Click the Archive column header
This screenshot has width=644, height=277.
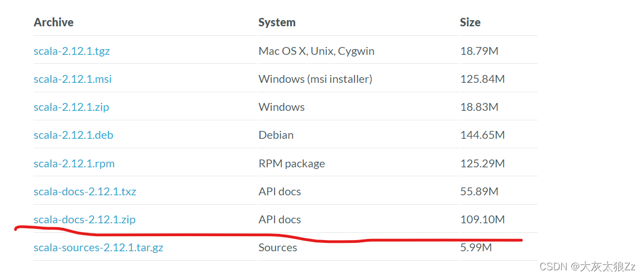coord(54,22)
